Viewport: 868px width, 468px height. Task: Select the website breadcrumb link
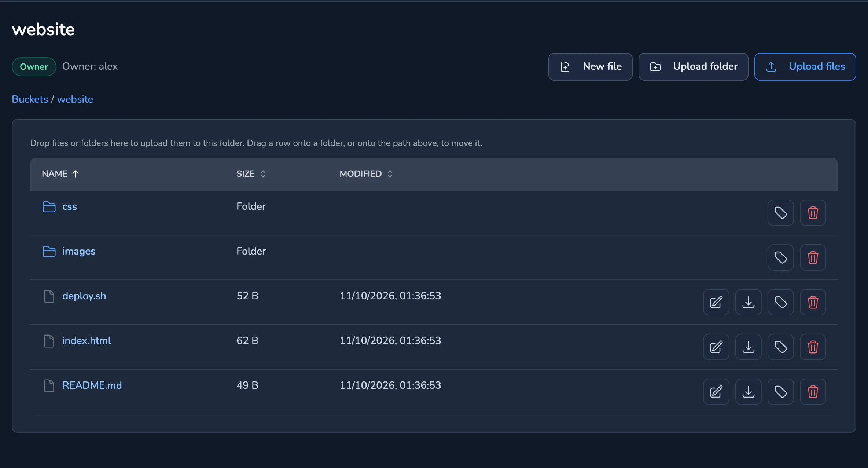75,99
